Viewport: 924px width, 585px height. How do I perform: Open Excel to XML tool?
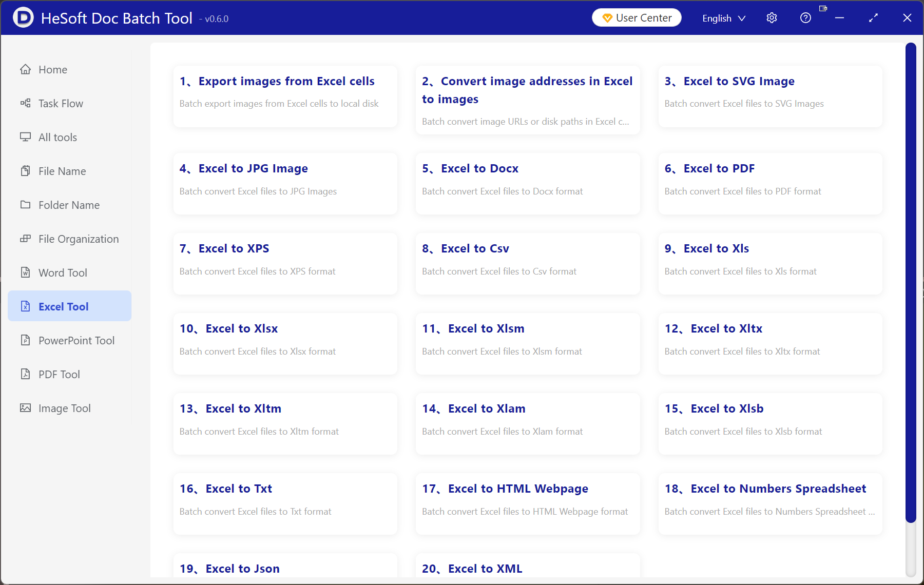click(x=528, y=565)
